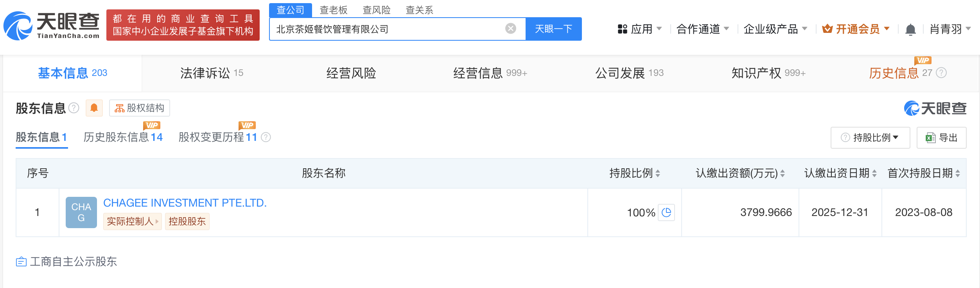The image size is (980, 288).
Task: Click the 天眼一下 search button
Action: pos(553,29)
